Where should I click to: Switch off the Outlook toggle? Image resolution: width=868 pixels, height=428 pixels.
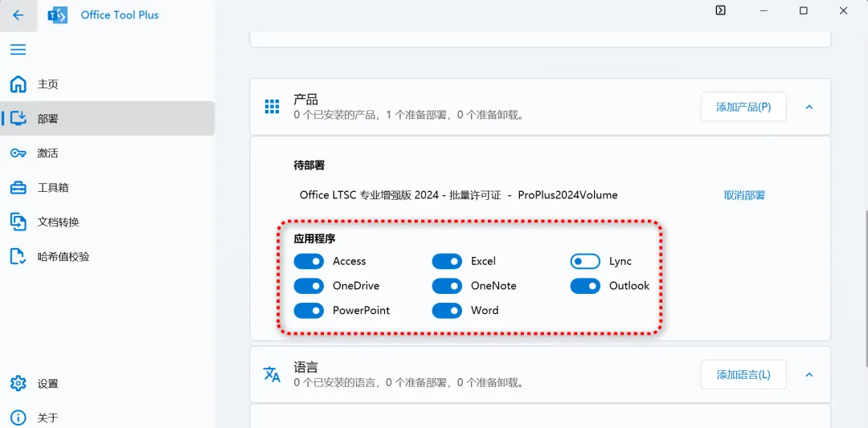tap(585, 286)
